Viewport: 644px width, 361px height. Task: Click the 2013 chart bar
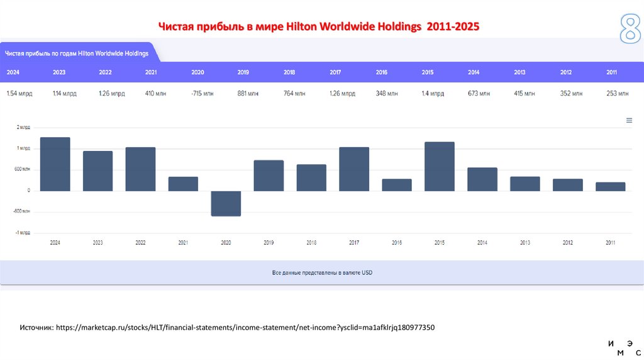[x=525, y=184]
